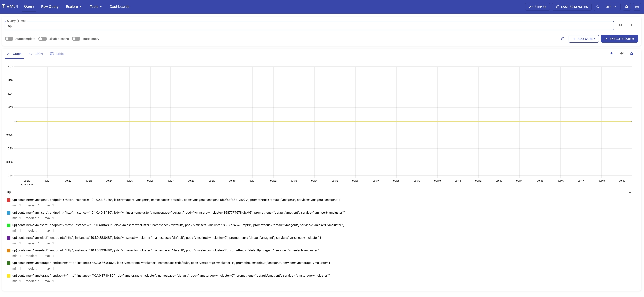
Task: Toggle the Disable cache switch
Action: tap(43, 39)
